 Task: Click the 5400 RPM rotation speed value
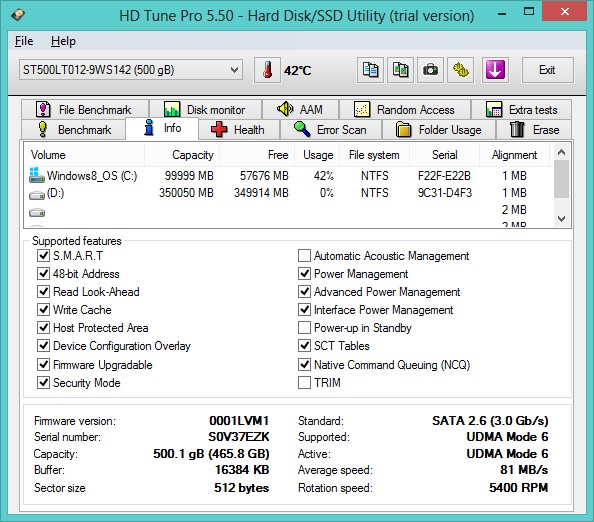pos(519,488)
